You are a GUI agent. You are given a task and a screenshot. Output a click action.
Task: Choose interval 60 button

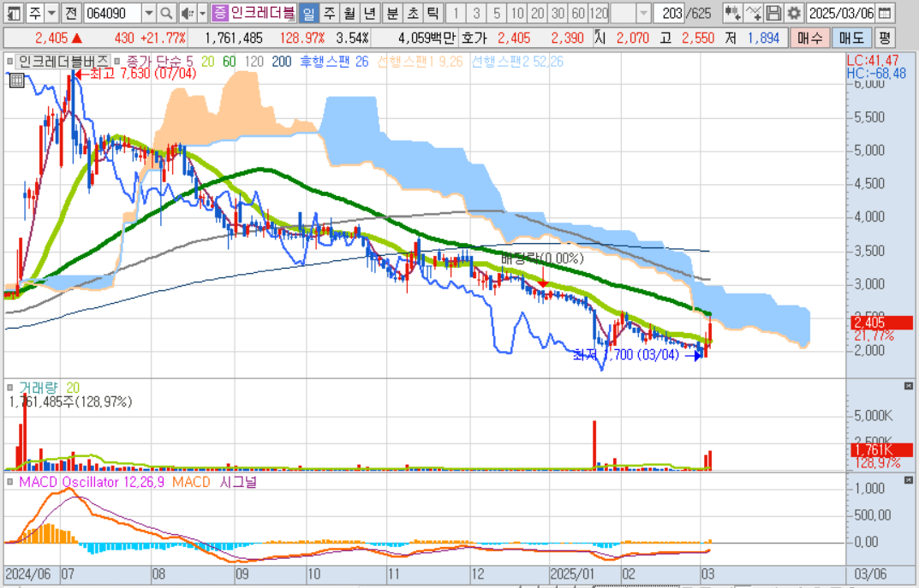(x=578, y=12)
